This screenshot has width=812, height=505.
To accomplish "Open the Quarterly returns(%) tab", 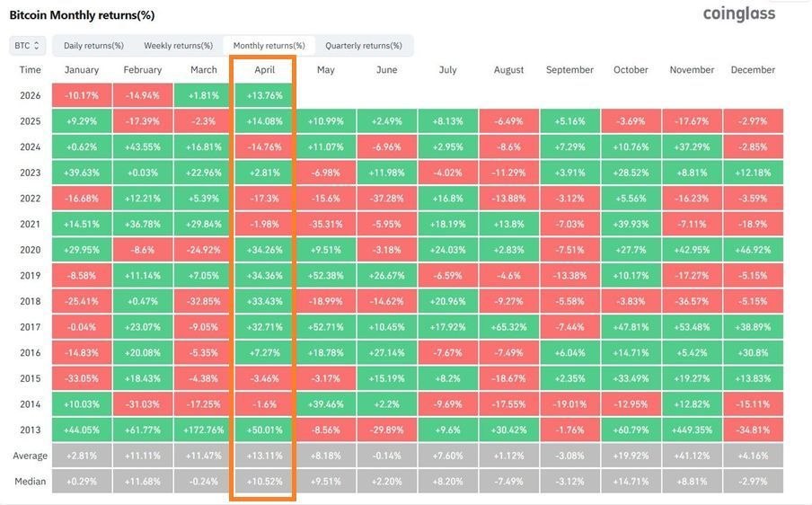I will tap(363, 45).
